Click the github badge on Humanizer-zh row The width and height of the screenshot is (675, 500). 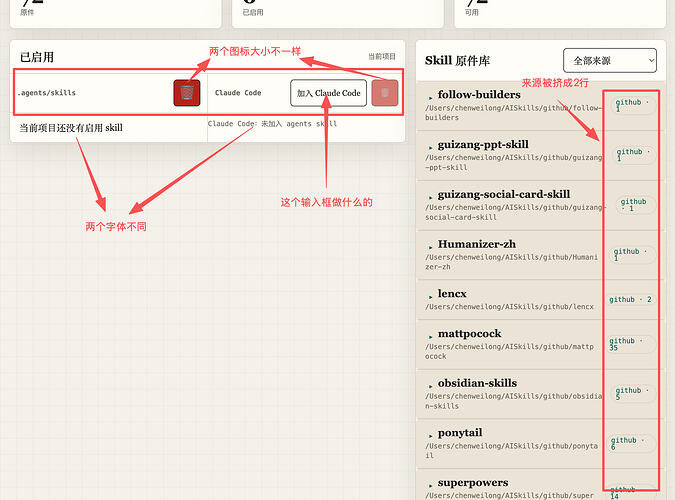[632, 254]
